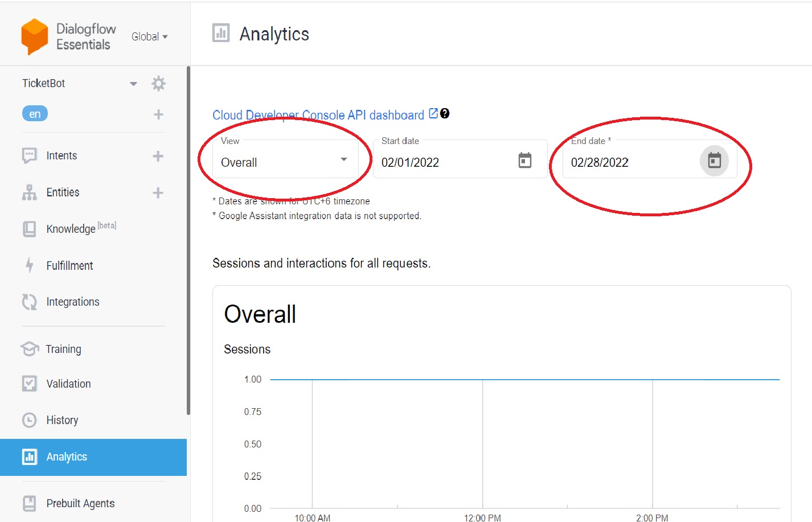The width and height of the screenshot is (812, 522).
Task: Select the Fulfillment lightning icon
Action: coord(29,265)
